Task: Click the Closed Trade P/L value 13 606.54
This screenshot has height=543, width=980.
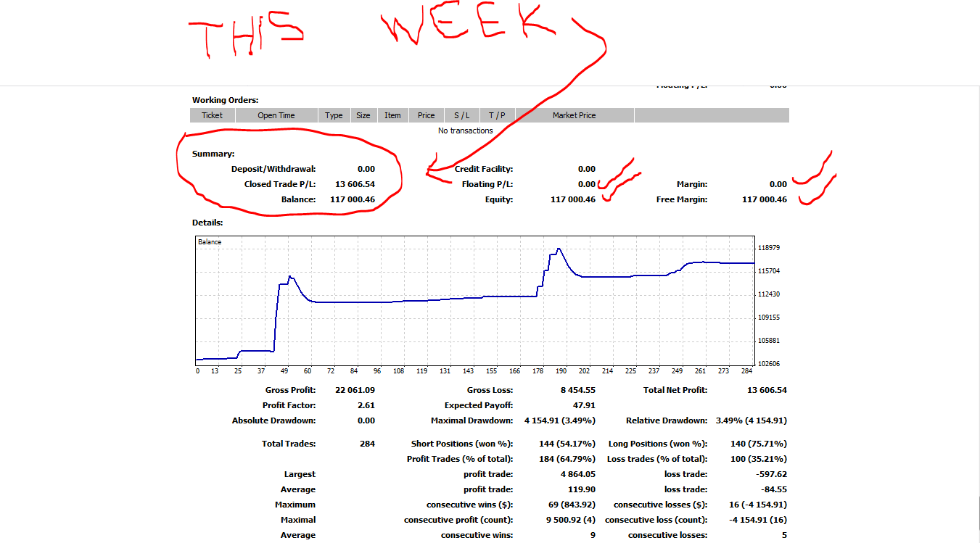Action: point(355,184)
